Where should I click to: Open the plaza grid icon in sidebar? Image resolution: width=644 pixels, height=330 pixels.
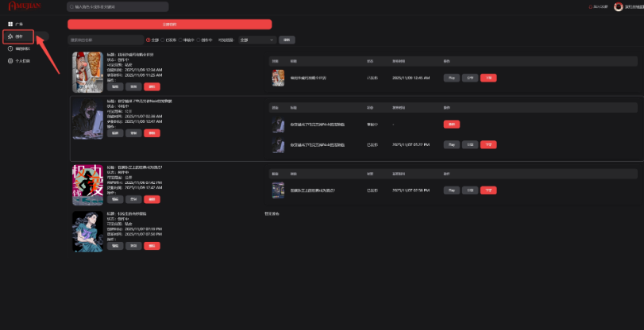(10, 25)
